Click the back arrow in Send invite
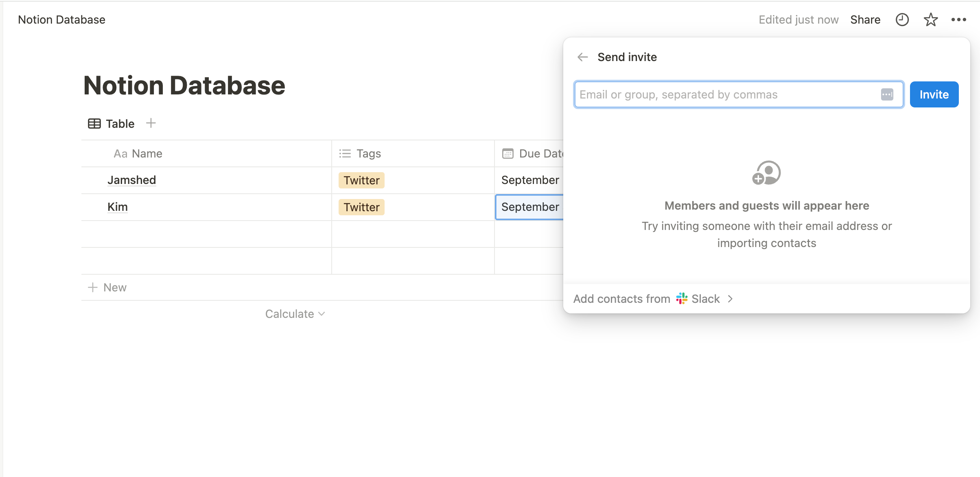 [583, 57]
